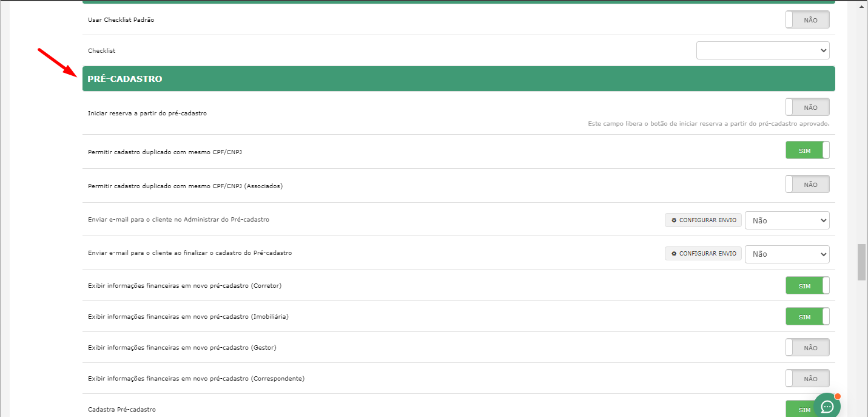Enable duplicado CPF/CNPJ (Associados) switch
Viewport: 868px width, 417px height.
tap(807, 185)
